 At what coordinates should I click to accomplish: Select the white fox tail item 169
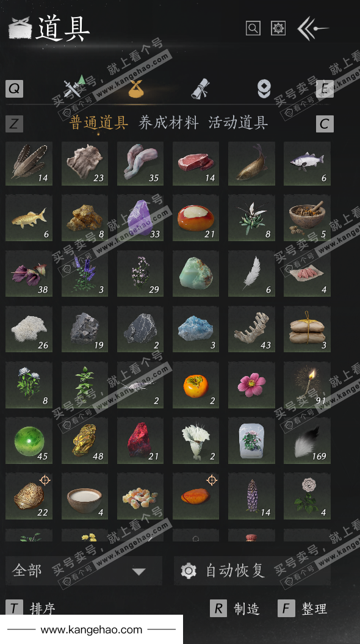[x=307, y=441]
